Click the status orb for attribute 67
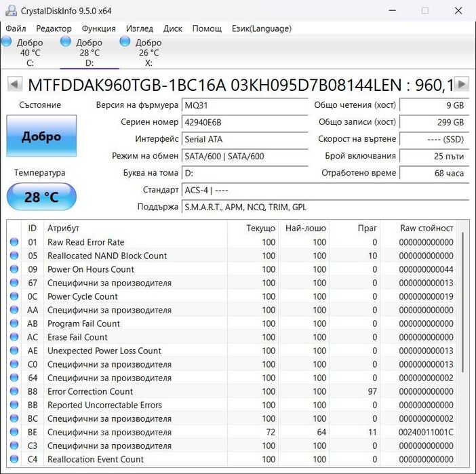The image size is (476, 474). pos(14,283)
